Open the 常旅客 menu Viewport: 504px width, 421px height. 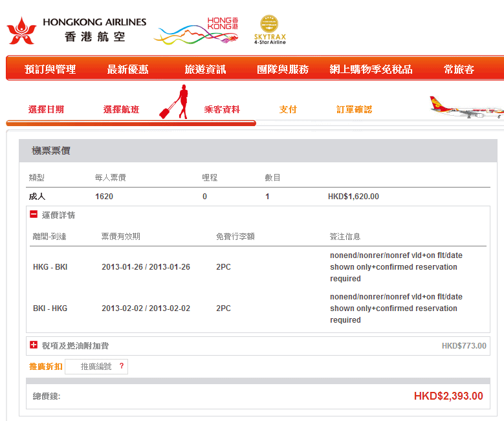point(459,69)
